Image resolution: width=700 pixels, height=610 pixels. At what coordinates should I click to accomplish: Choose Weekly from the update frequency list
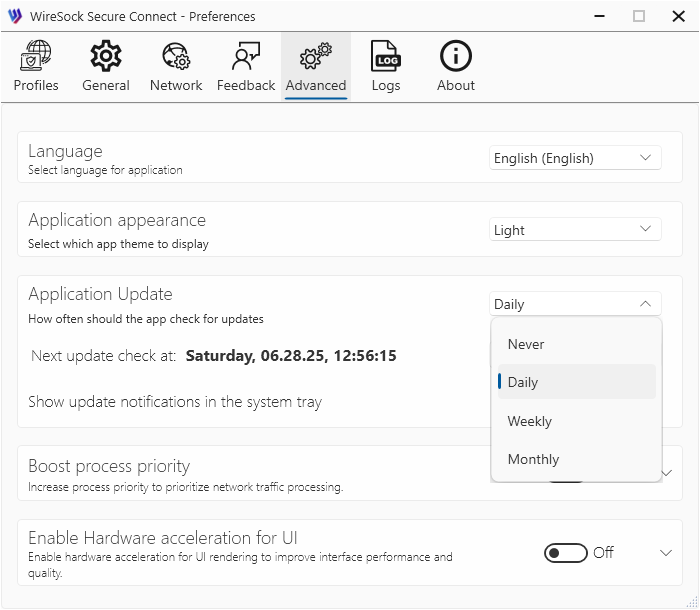576,421
